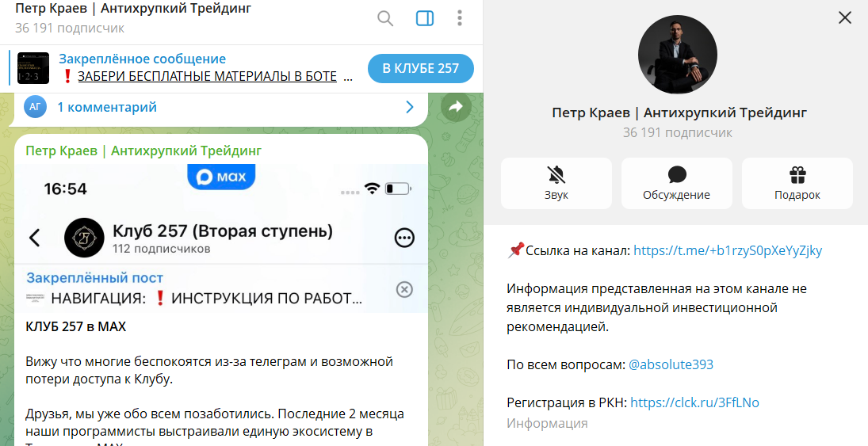Open the search icon in chat header
The width and height of the screenshot is (868, 446).
[385, 18]
